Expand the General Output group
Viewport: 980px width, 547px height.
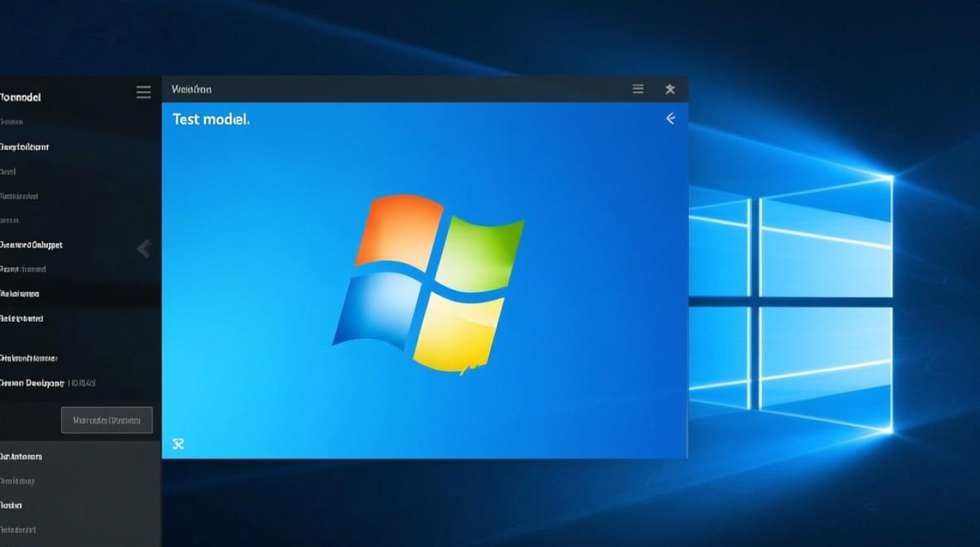(31, 244)
